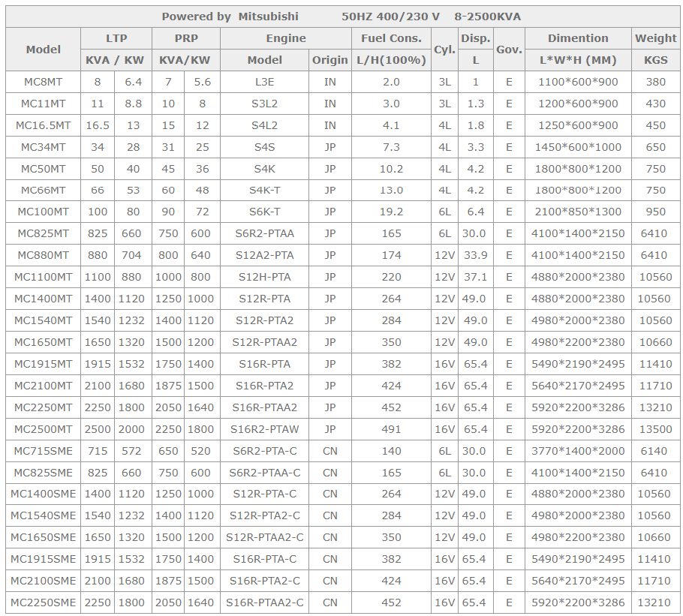The image size is (683, 616).
Task: Select the Weight column header
Action: click(655, 38)
